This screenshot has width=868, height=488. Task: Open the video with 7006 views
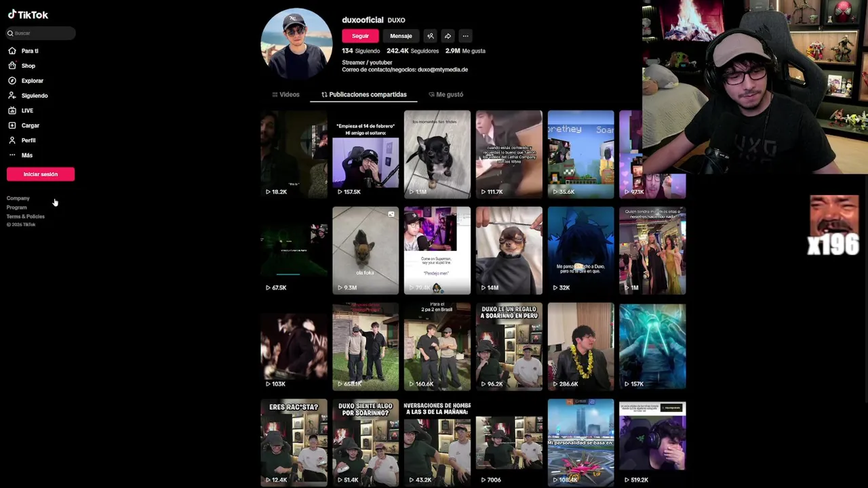509,443
